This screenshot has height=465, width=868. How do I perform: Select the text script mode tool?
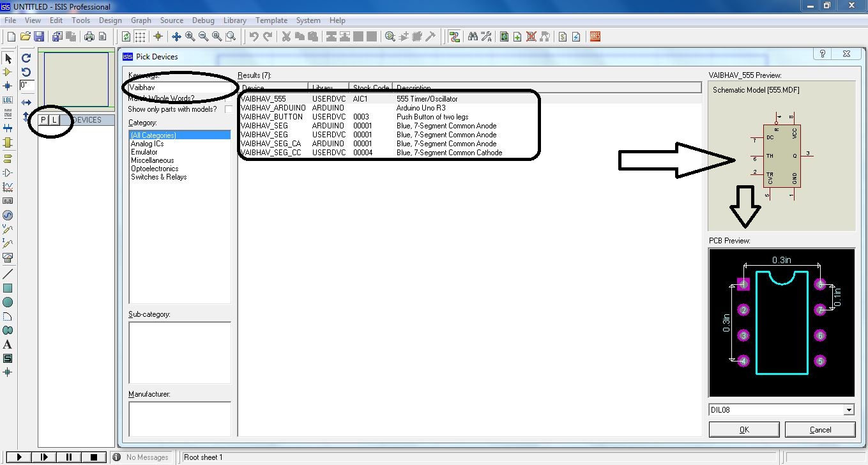(x=8, y=114)
